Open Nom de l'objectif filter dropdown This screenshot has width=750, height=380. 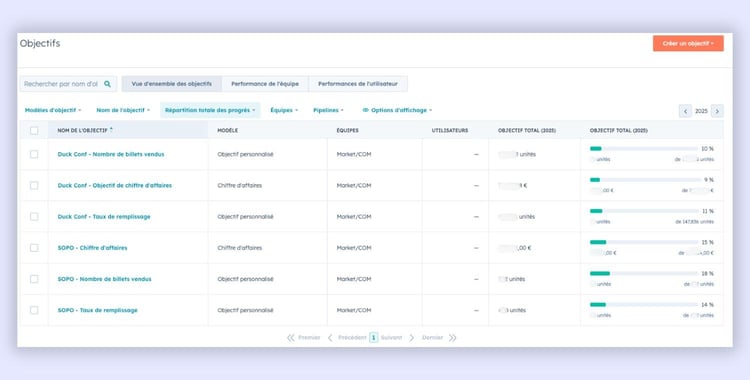(x=123, y=110)
